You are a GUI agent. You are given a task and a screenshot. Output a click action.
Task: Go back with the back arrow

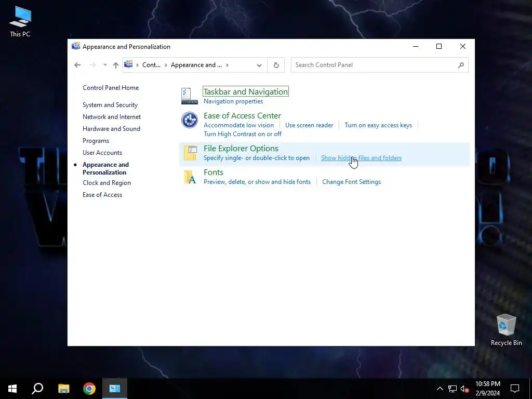[77, 65]
